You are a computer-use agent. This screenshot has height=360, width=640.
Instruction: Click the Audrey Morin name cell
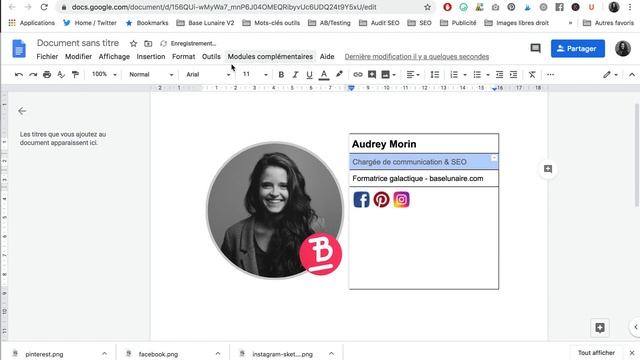coord(424,144)
